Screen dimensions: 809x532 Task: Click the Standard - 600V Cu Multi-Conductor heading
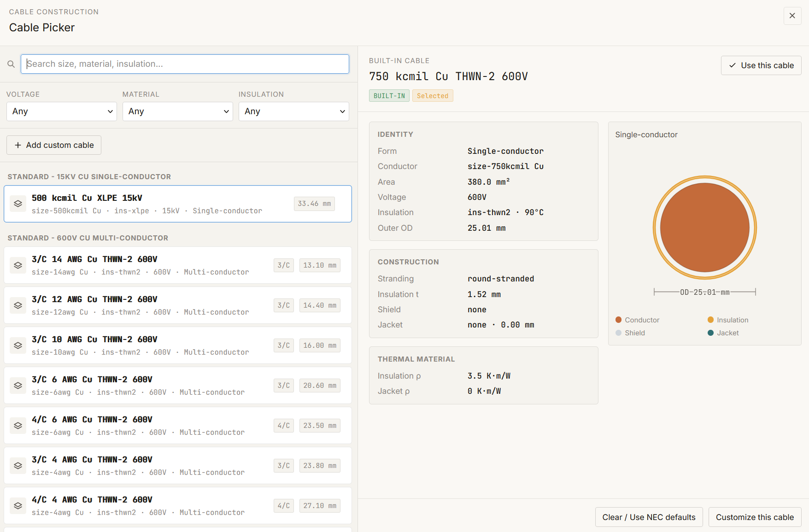coord(88,238)
